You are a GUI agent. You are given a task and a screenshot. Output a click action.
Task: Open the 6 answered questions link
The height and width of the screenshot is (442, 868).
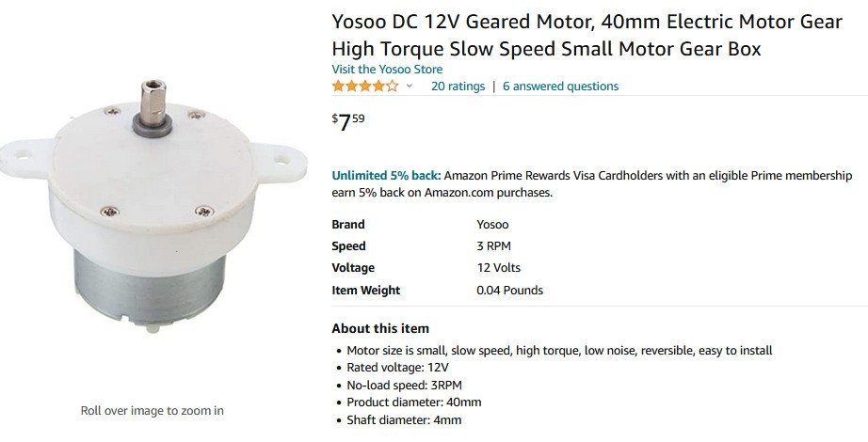(560, 87)
